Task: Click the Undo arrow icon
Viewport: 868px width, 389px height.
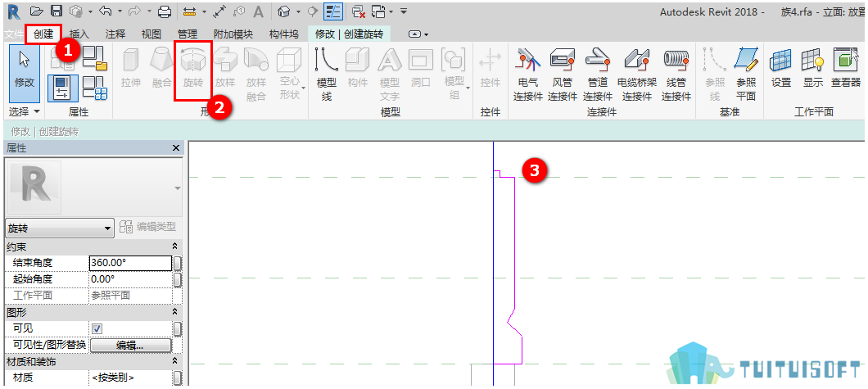Action: pos(105,11)
